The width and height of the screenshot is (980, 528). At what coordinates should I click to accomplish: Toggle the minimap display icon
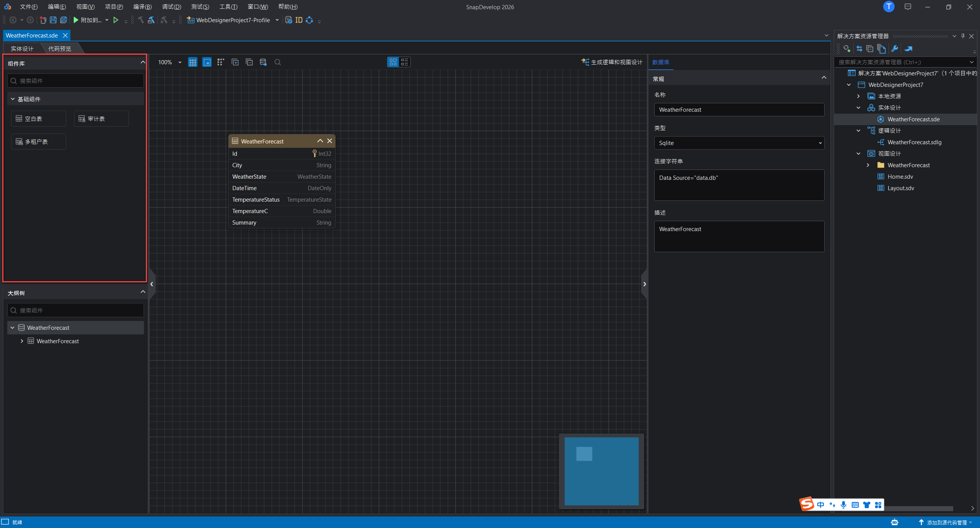click(x=207, y=62)
